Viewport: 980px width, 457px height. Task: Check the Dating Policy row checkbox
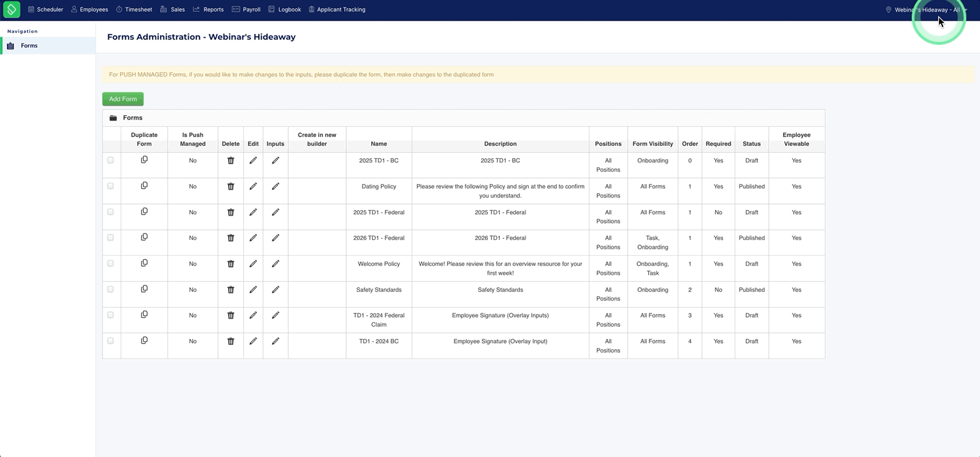[110, 186]
